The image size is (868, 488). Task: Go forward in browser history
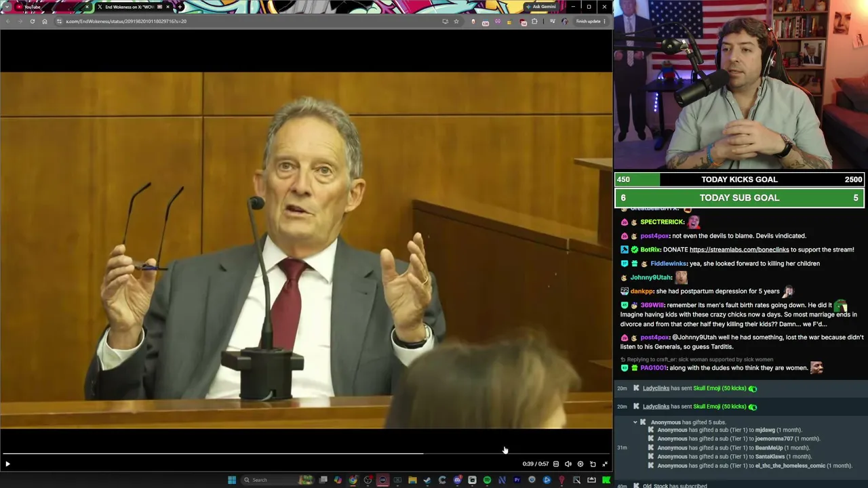(x=20, y=21)
